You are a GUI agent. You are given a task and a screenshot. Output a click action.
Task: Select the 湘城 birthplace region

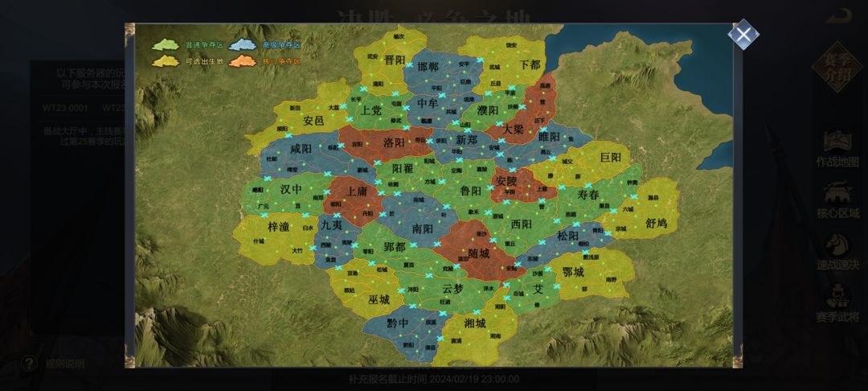click(475, 323)
